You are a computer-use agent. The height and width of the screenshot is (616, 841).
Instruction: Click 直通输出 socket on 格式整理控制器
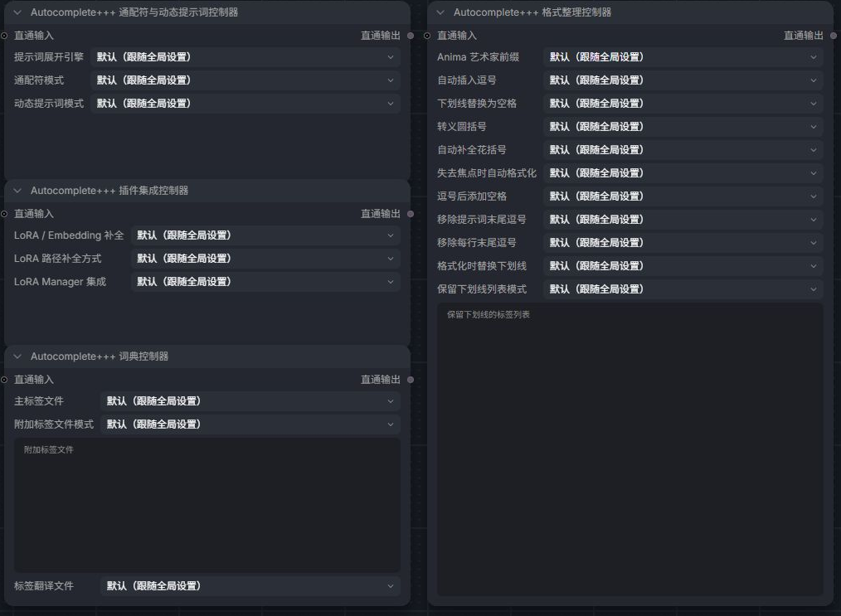tap(834, 36)
